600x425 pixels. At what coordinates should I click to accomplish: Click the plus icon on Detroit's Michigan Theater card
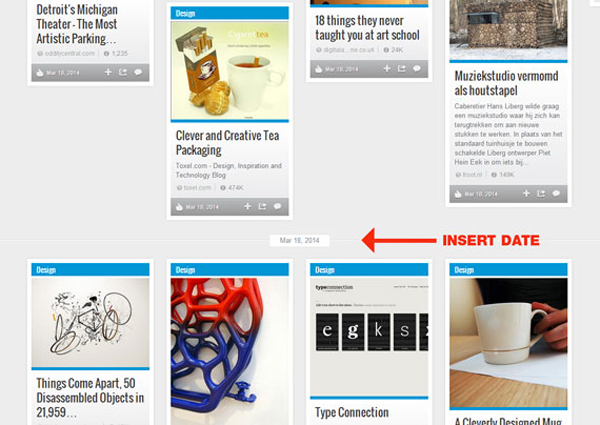tap(108, 72)
